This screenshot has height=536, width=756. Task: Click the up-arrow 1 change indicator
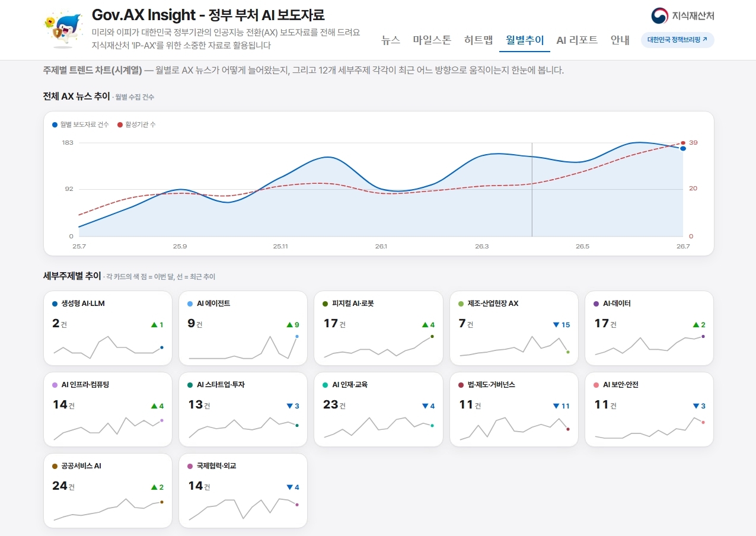point(157,324)
